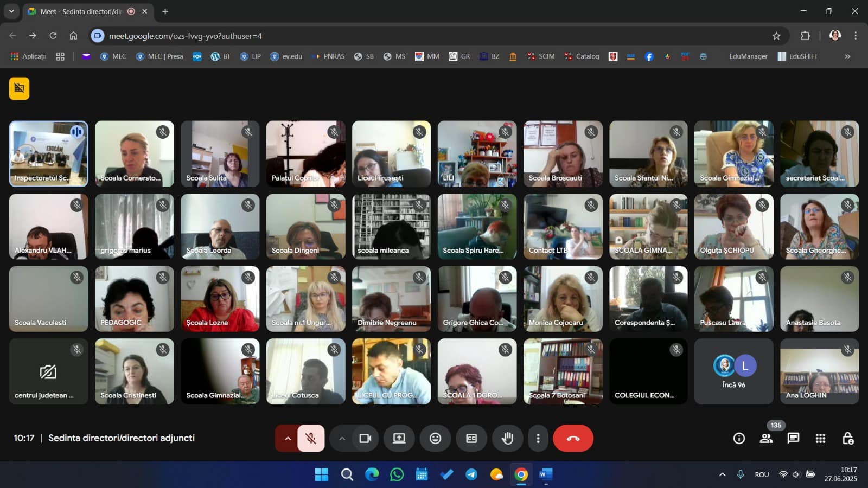Click the red Leave call button

[573, 438]
